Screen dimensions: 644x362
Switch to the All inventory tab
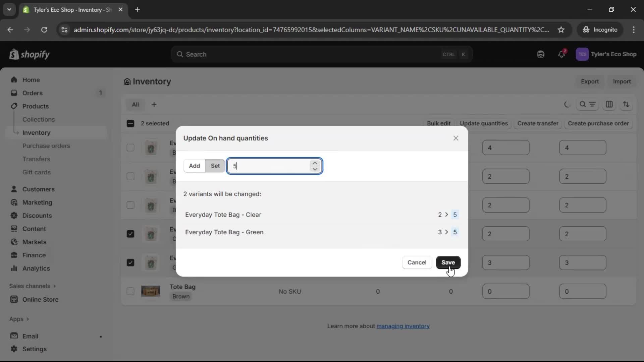point(136,104)
